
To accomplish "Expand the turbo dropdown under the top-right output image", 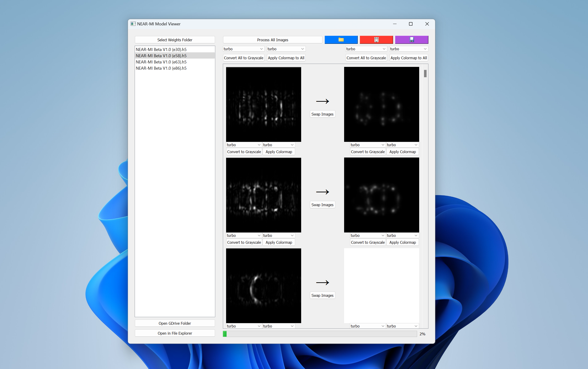I will coord(367,144).
